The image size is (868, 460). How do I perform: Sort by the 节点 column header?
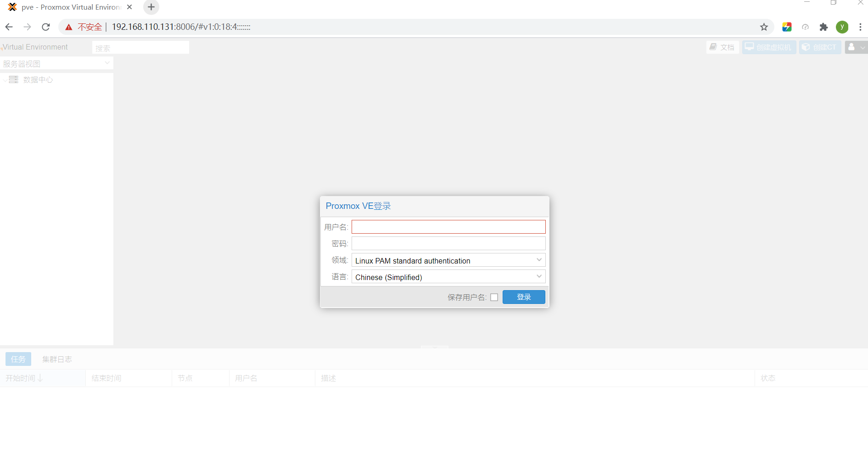tap(201, 378)
